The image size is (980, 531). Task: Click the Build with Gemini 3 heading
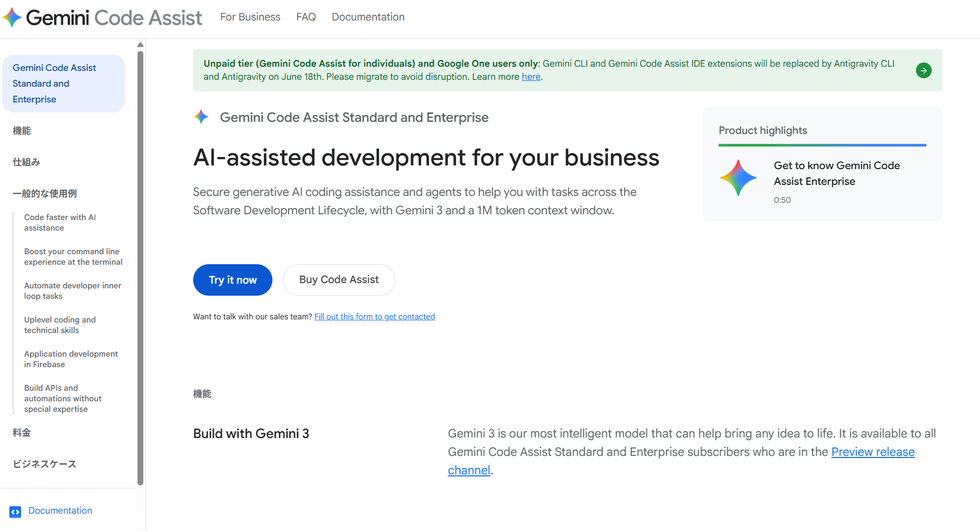(251, 434)
